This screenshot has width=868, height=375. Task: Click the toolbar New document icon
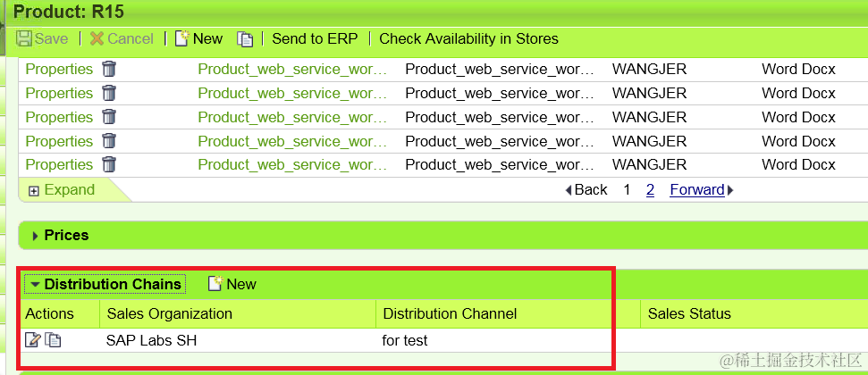pos(182,38)
